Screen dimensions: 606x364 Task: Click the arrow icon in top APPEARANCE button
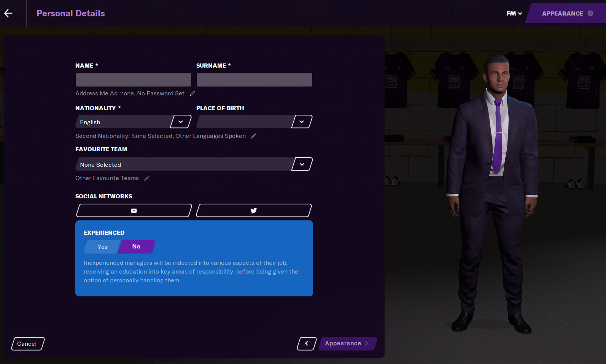tap(590, 13)
